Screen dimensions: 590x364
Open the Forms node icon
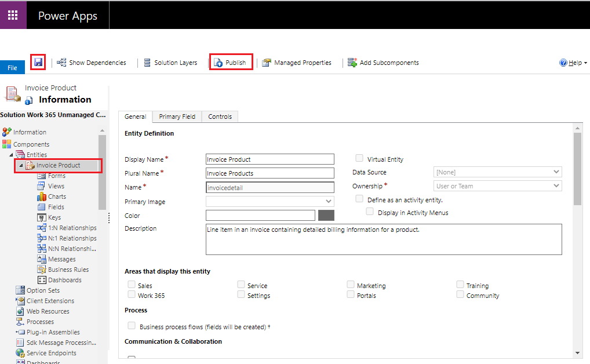pos(41,176)
